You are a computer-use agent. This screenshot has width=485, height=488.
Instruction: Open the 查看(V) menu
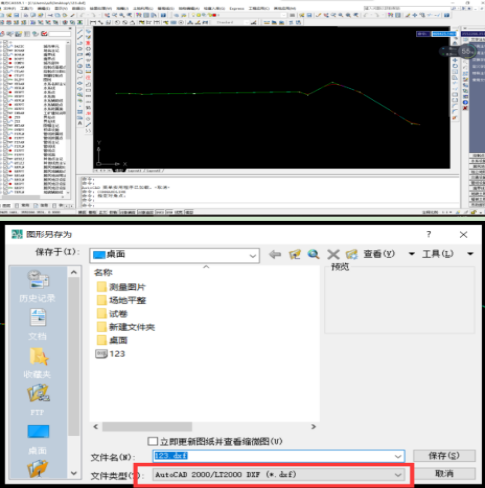379,254
